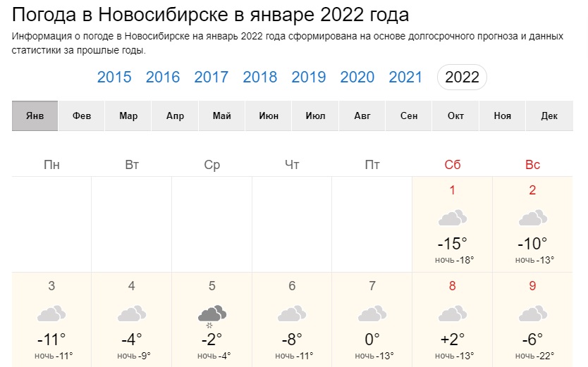Screen dimensions: 588x367
Task: Click the cloud icon for January 3
Action: point(51,314)
